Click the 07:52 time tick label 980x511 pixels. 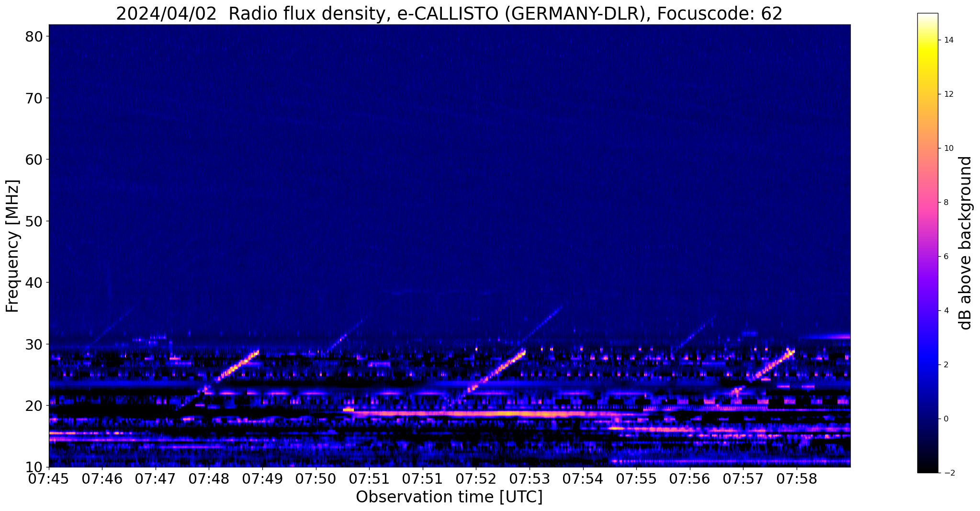coord(476,479)
